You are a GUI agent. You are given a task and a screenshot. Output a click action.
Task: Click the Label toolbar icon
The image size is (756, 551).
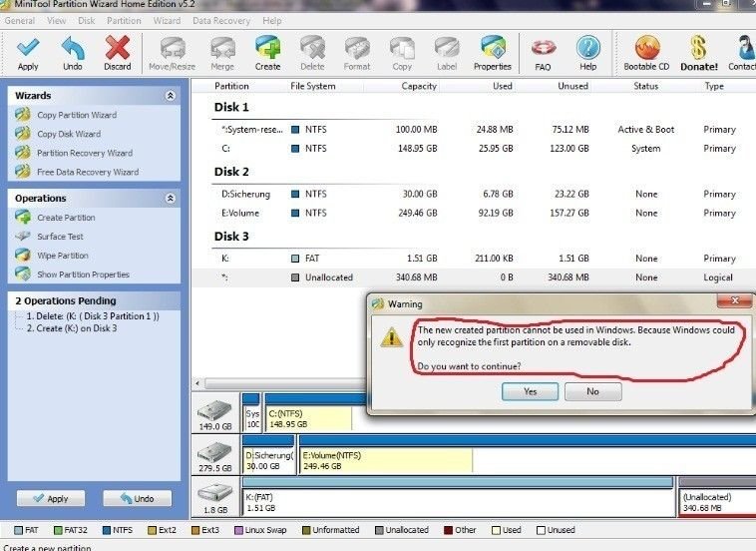tap(447, 48)
